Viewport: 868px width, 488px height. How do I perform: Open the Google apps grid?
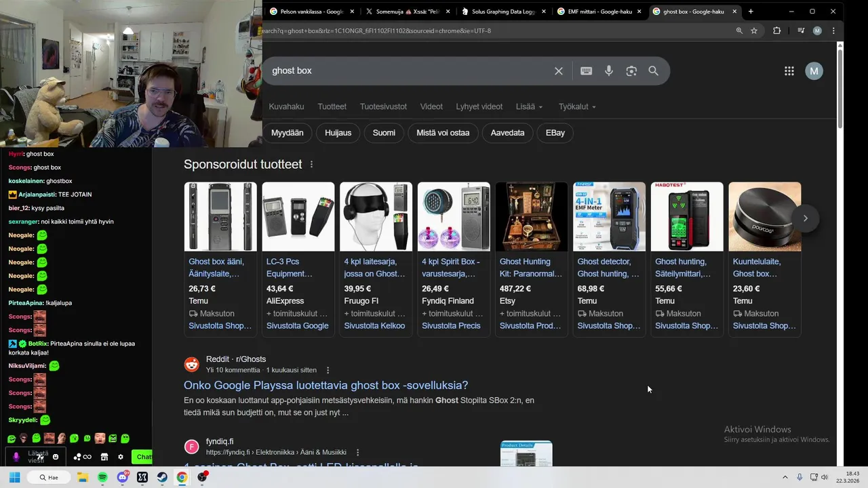[789, 71]
